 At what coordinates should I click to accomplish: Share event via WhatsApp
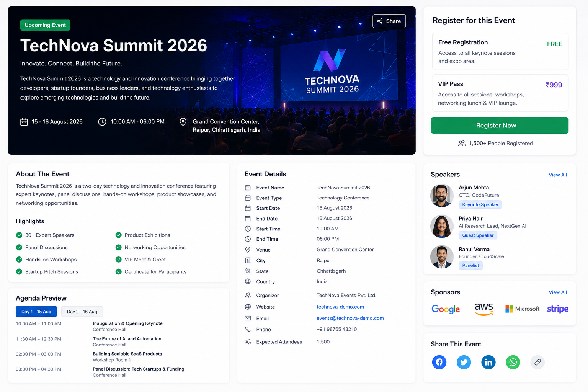click(513, 362)
